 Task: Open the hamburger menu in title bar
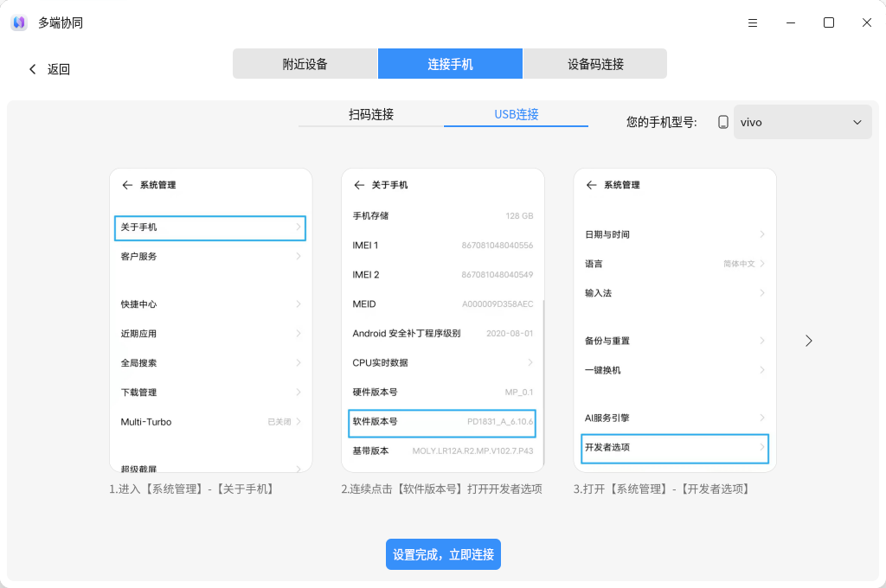753,22
